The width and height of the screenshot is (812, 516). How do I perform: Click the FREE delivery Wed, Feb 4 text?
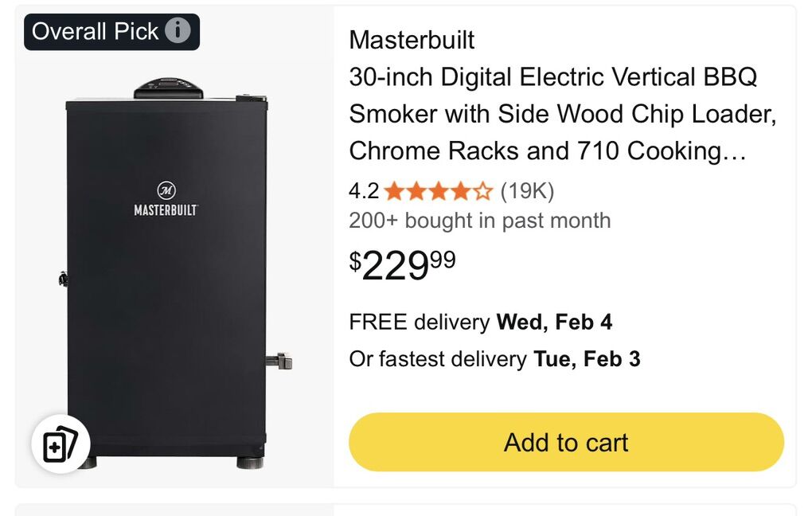pyautogui.click(x=481, y=322)
